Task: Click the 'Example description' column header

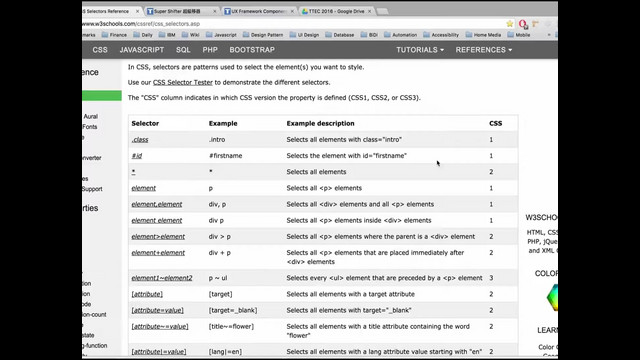Action: pyautogui.click(x=320, y=123)
